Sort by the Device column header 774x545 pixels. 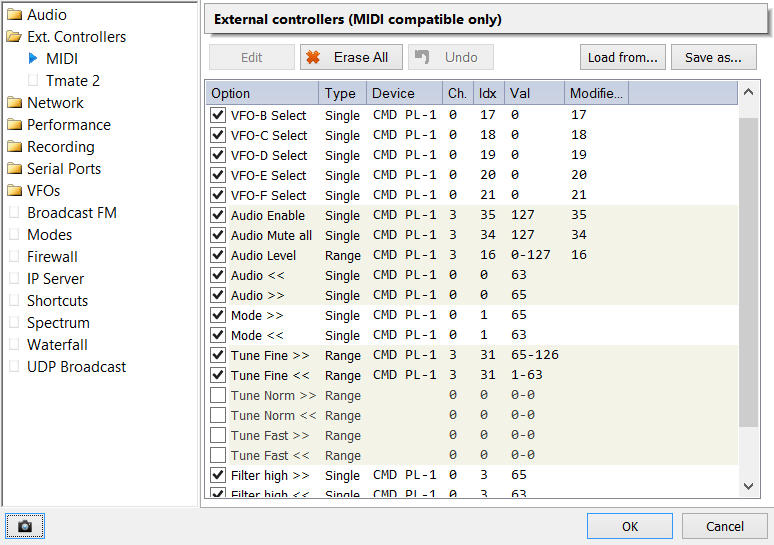point(404,93)
